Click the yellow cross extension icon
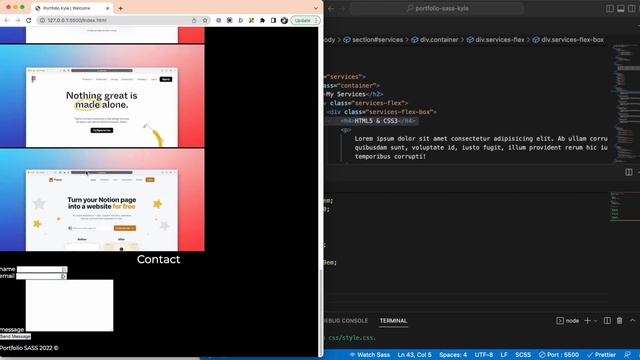 (251, 20)
